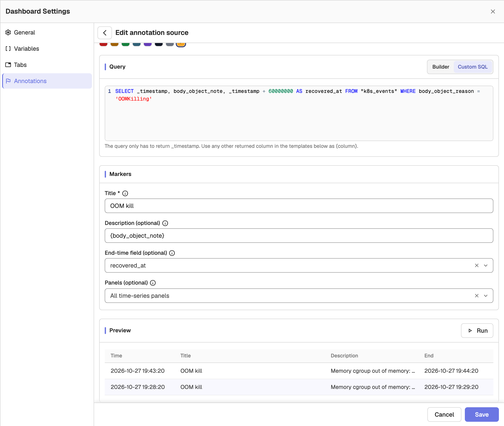Click the tab icon next to Tabs
The height and width of the screenshot is (426, 504).
(x=8, y=65)
